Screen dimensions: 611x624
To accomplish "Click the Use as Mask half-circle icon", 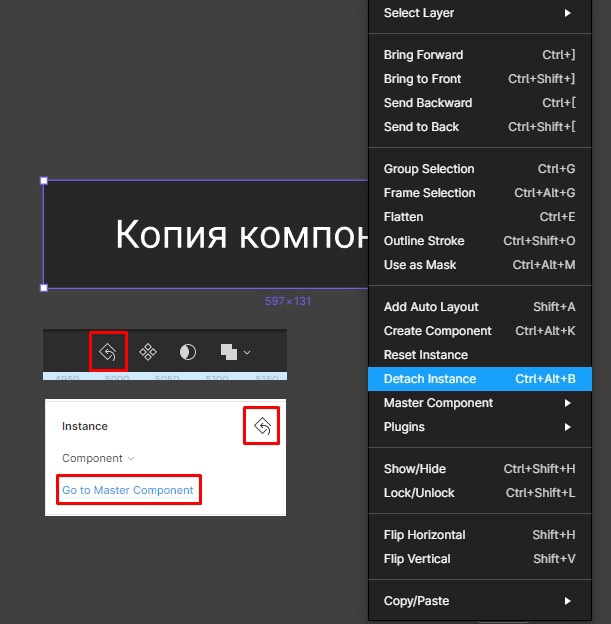I will (x=187, y=352).
